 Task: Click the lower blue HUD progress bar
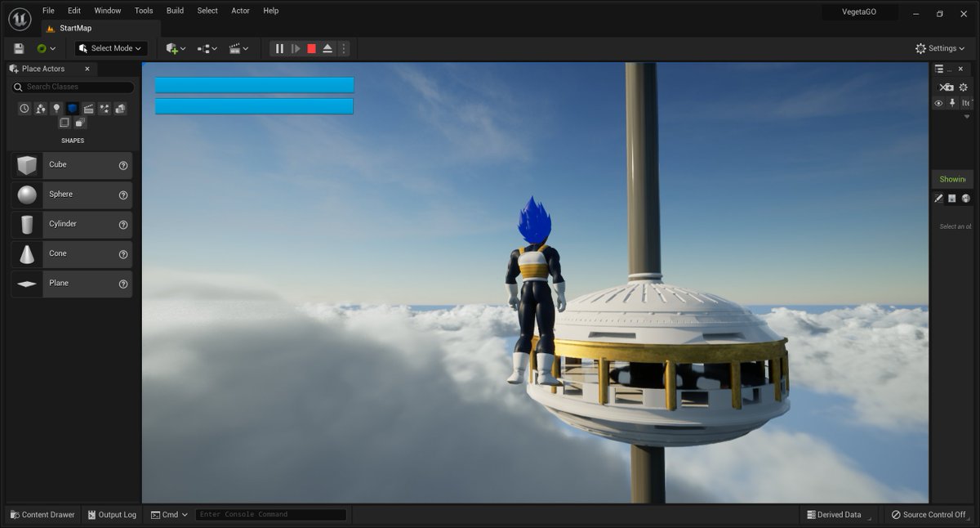(254, 106)
